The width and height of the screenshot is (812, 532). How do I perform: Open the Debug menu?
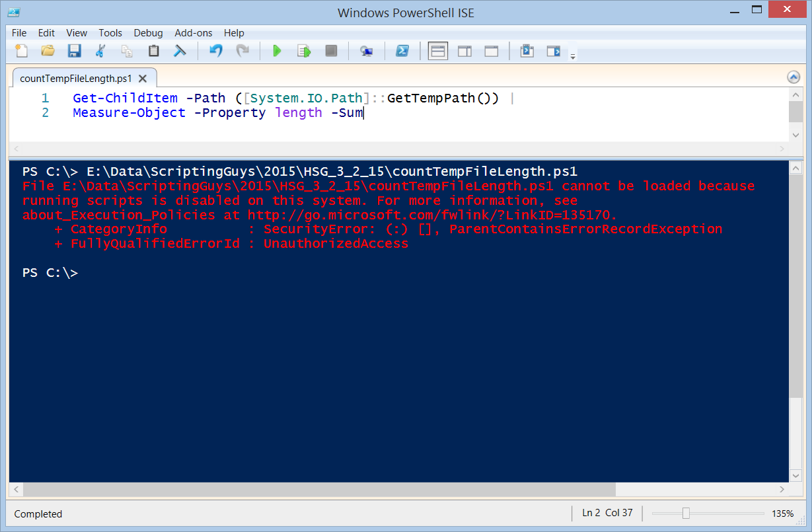pos(148,32)
